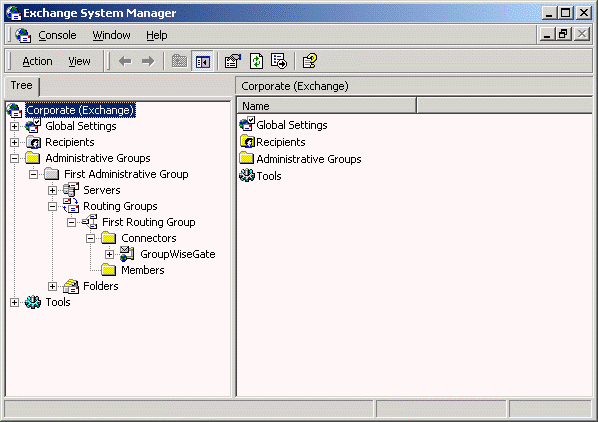
Task: Click the Corporate (Exchange) root icon
Action: (x=14, y=110)
